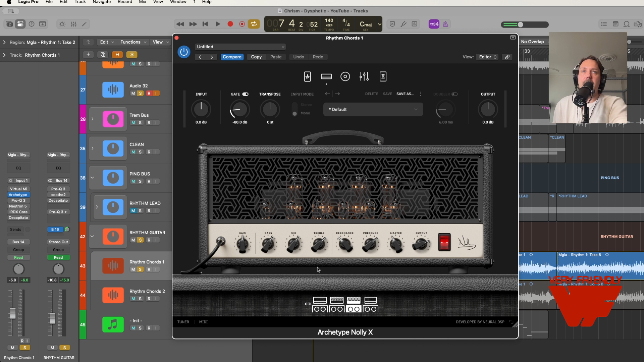The height and width of the screenshot is (362, 644).
Task: Open the pre-effects pedal section icon
Action: 307,77
